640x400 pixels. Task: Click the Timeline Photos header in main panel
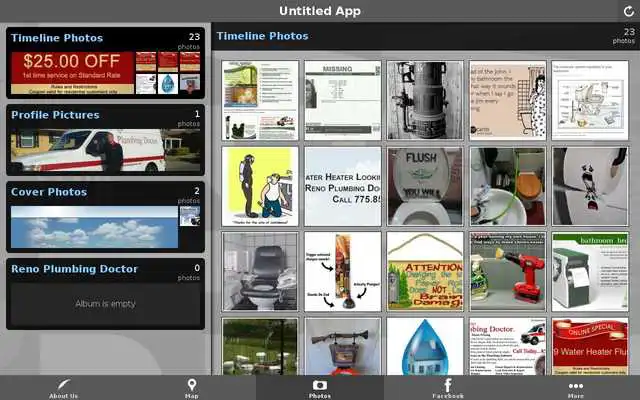click(262, 36)
